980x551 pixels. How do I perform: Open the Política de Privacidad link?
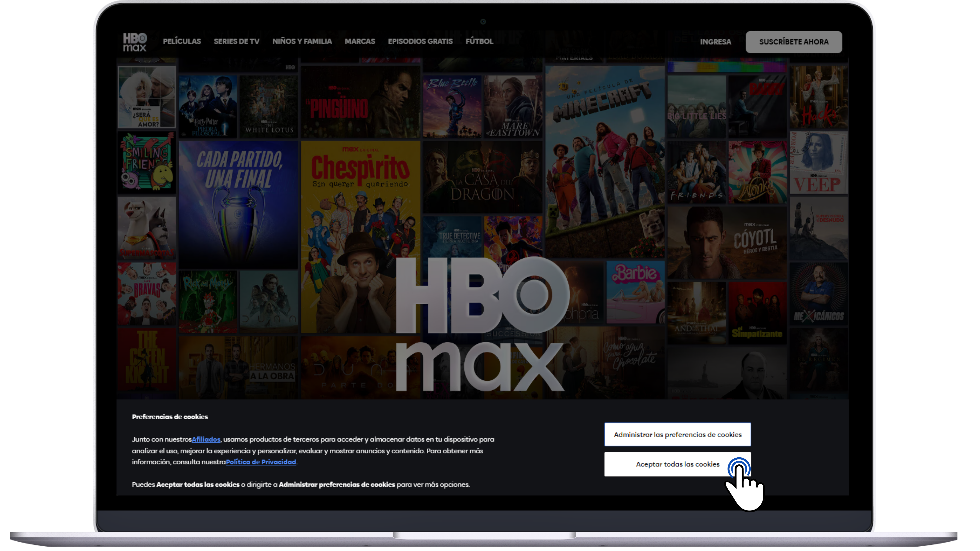(261, 462)
